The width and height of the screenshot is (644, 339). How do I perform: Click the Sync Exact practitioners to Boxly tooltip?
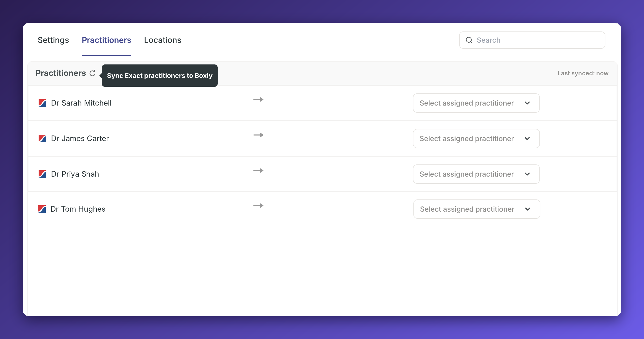point(159,76)
